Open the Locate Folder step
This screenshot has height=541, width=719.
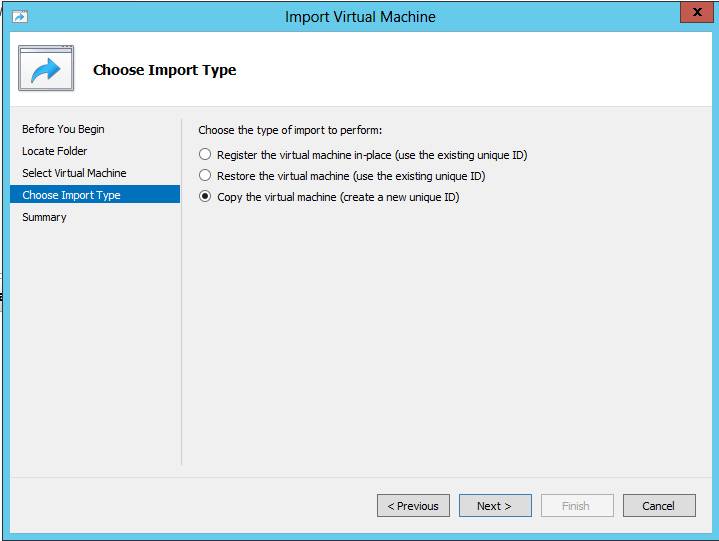point(55,151)
